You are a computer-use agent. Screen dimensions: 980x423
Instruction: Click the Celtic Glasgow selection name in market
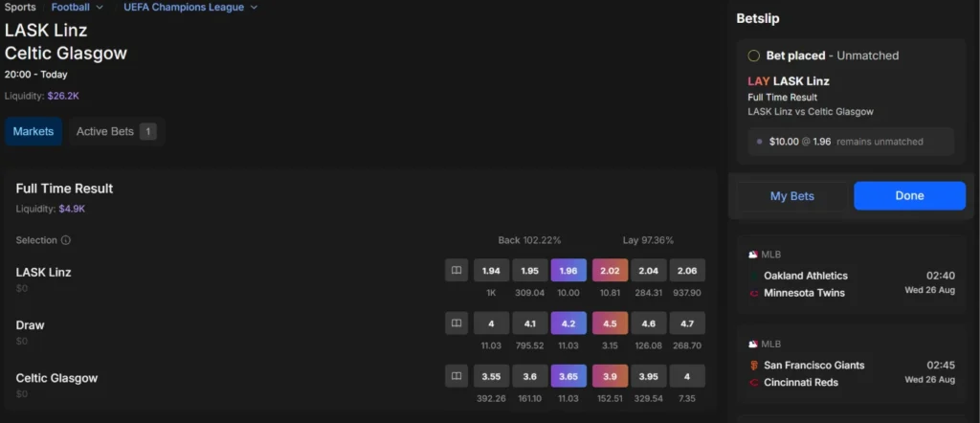(x=56, y=378)
